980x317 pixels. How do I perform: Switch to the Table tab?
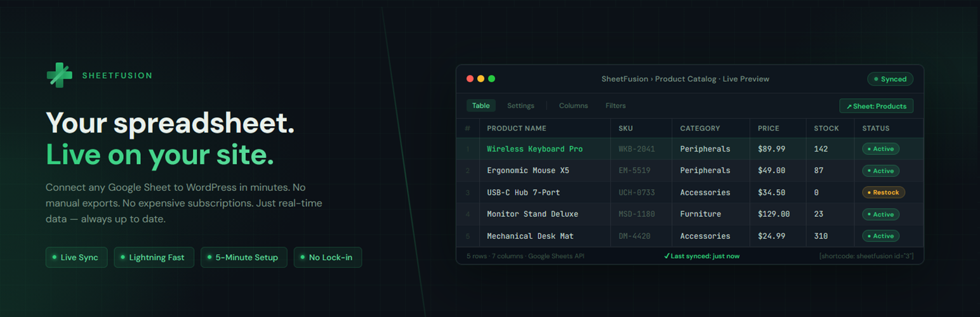click(480, 106)
